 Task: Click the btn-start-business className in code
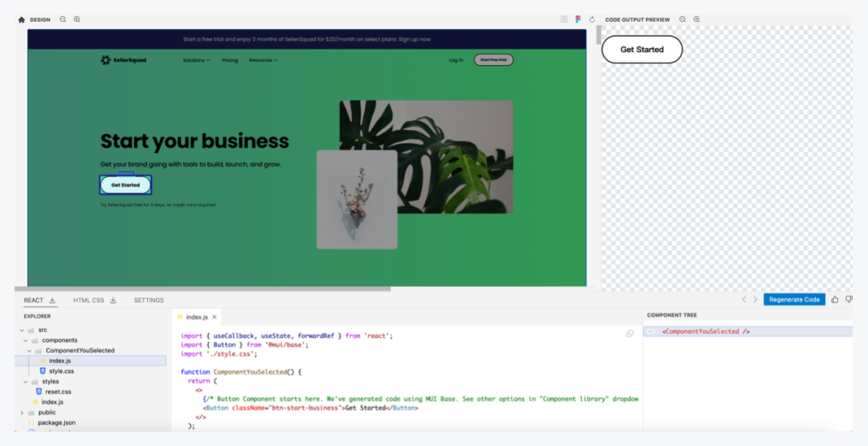coord(307,407)
